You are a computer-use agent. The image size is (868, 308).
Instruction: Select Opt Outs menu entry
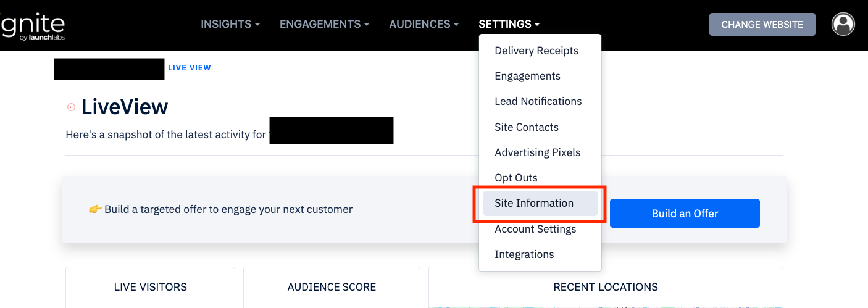point(516,178)
